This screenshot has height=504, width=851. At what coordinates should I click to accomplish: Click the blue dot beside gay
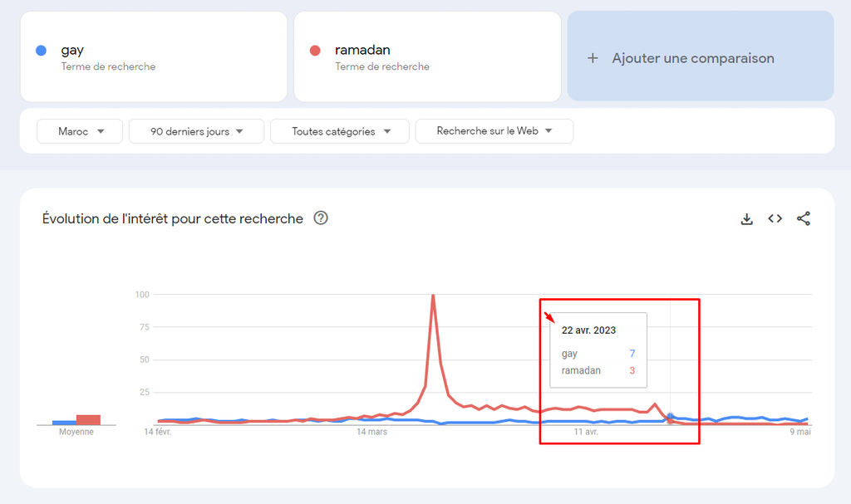[42, 51]
